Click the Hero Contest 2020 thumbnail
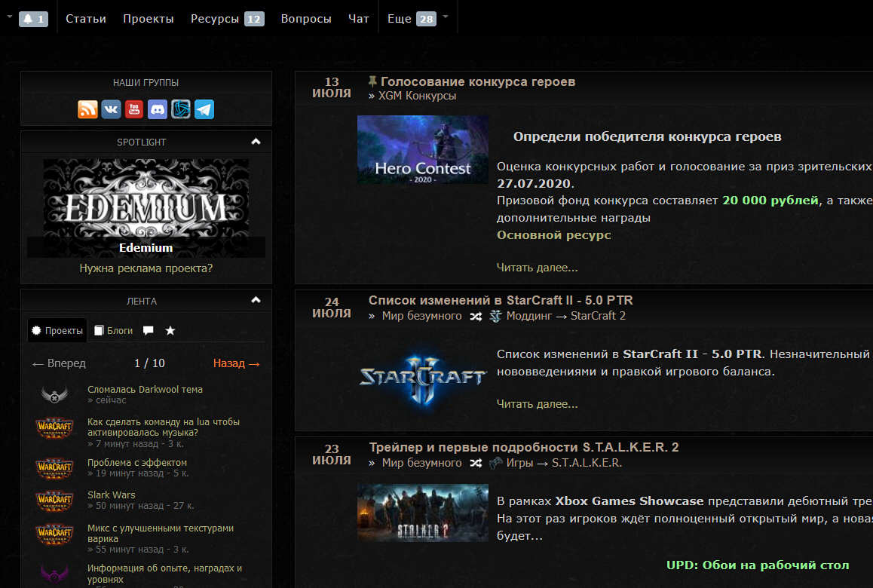The image size is (873, 588). (x=423, y=149)
